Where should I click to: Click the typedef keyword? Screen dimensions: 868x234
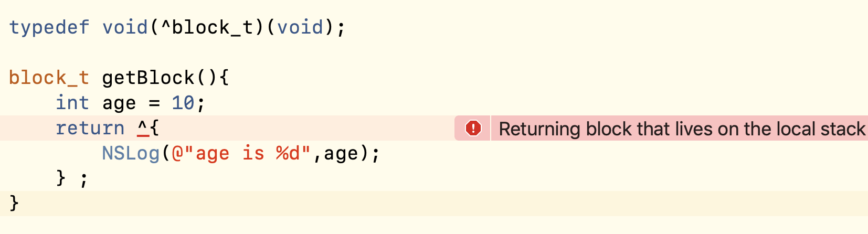tap(49, 27)
